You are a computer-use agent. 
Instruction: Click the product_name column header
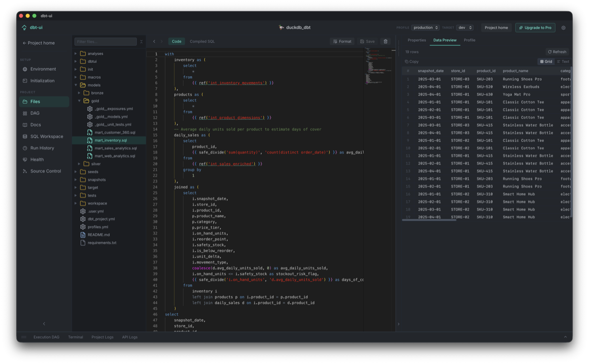(515, 71)
